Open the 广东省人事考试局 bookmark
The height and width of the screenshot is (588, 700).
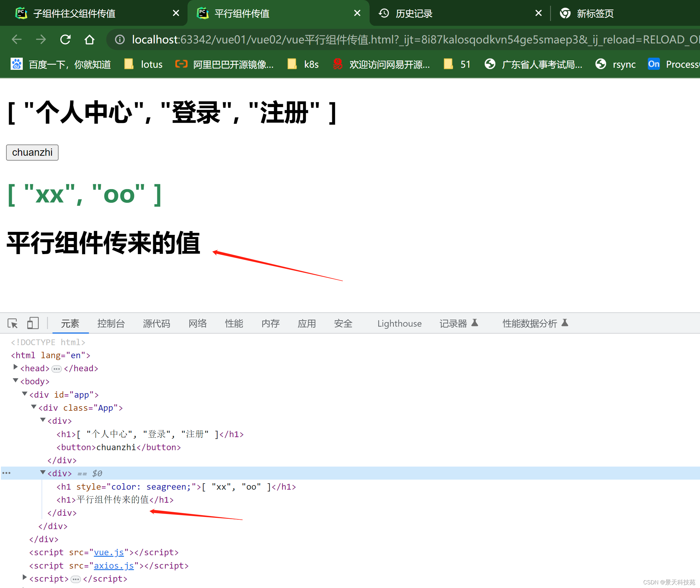click(533, 64)
